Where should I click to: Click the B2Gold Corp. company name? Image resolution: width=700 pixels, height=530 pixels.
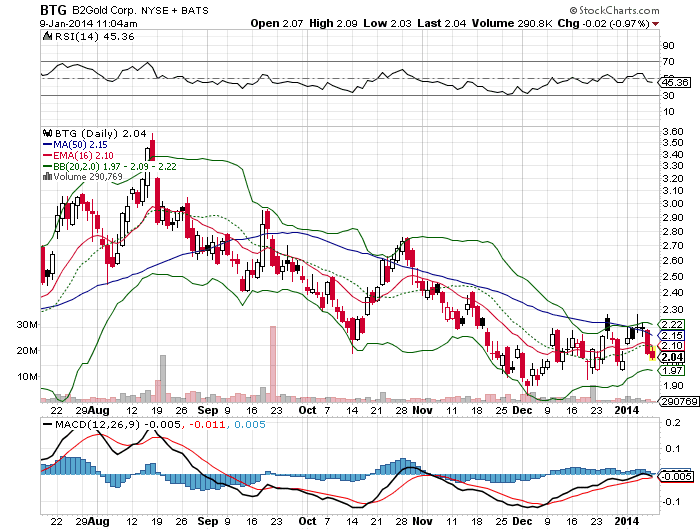click(104, 10)
